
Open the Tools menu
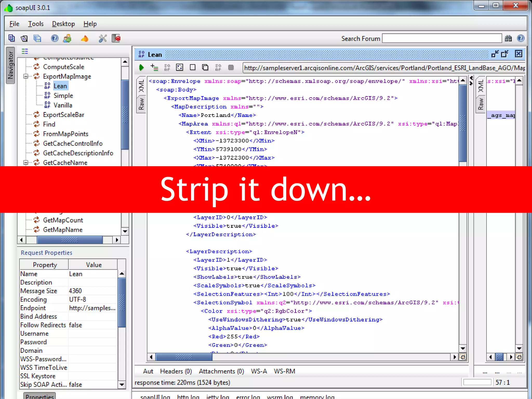tap(36, 24)
